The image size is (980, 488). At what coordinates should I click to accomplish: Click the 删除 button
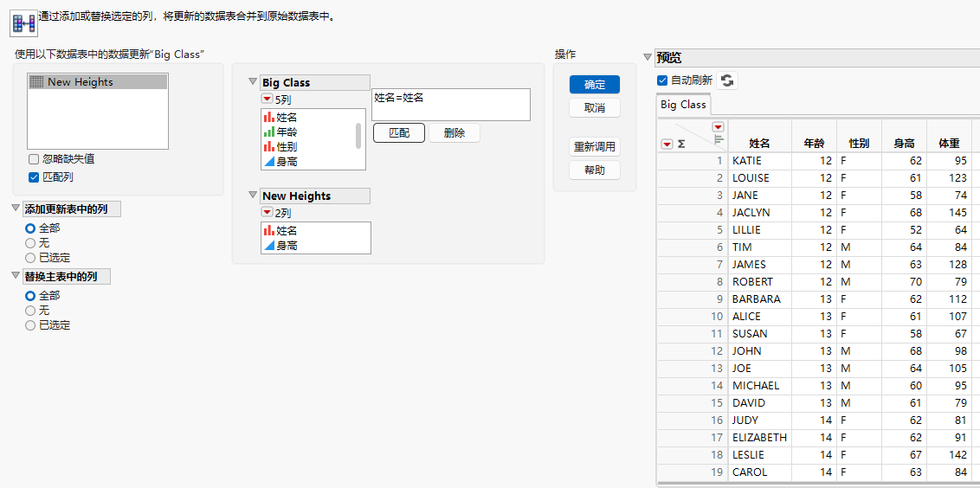coord(455,132)
